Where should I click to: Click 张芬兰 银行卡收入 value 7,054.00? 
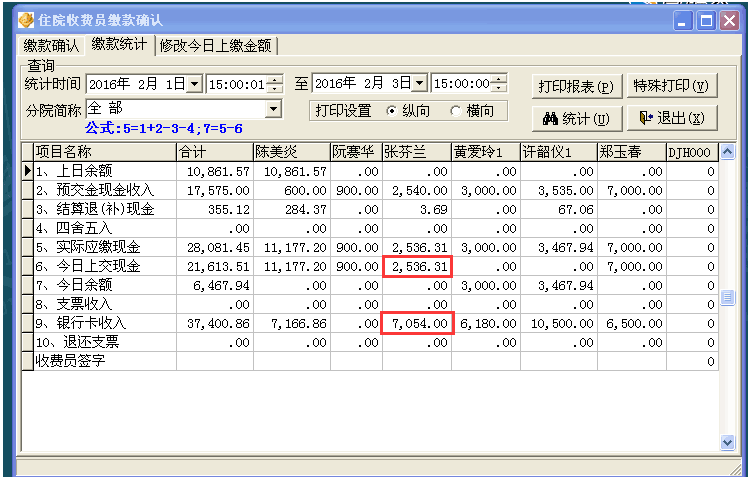coord(417,323)
